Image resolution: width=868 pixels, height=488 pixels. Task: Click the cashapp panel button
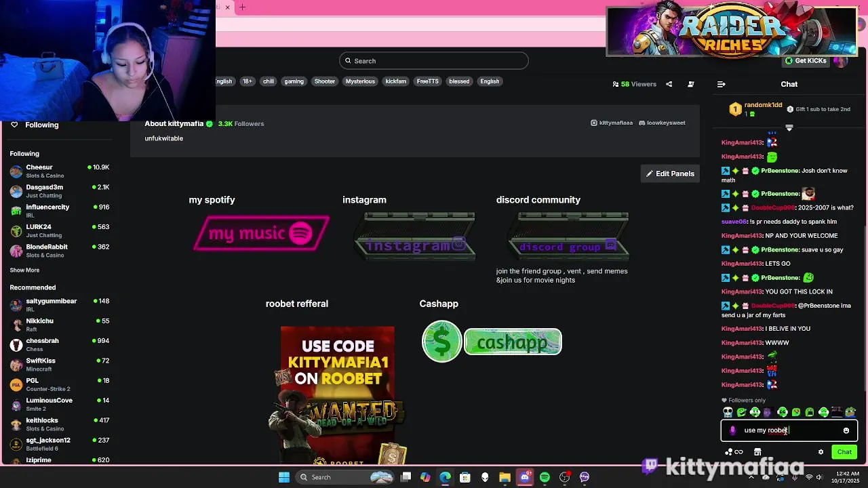pos(492,342)
